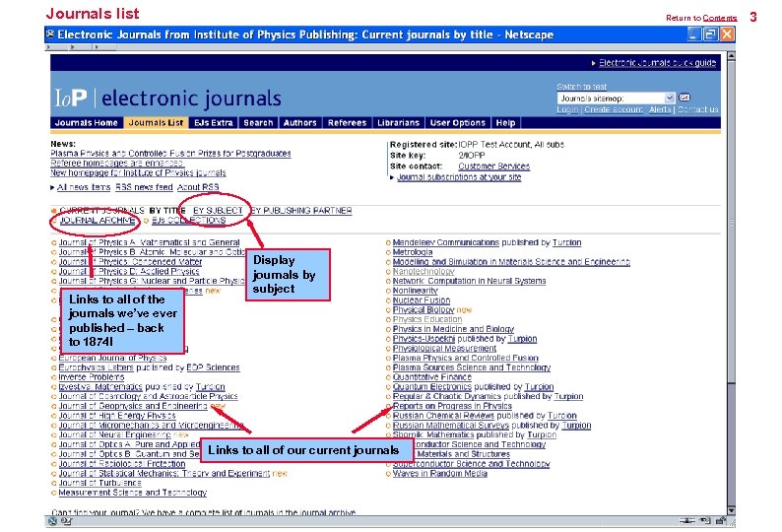Click the triangle icon beside All news items
The height and width of the screenshot is (532, 782).
tap(52, 187)
